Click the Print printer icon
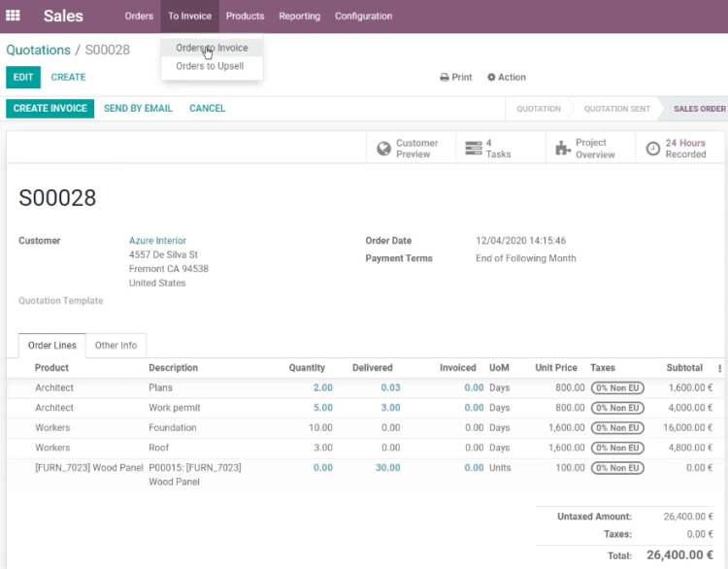This screenshot has height=569, width=728. pyautogui.click(x=445, y=78)
